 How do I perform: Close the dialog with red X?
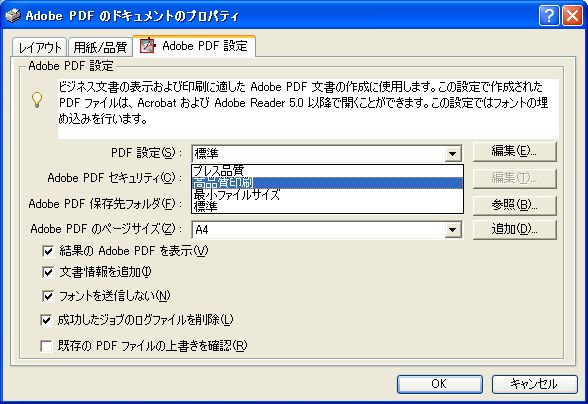click(572, 16)
